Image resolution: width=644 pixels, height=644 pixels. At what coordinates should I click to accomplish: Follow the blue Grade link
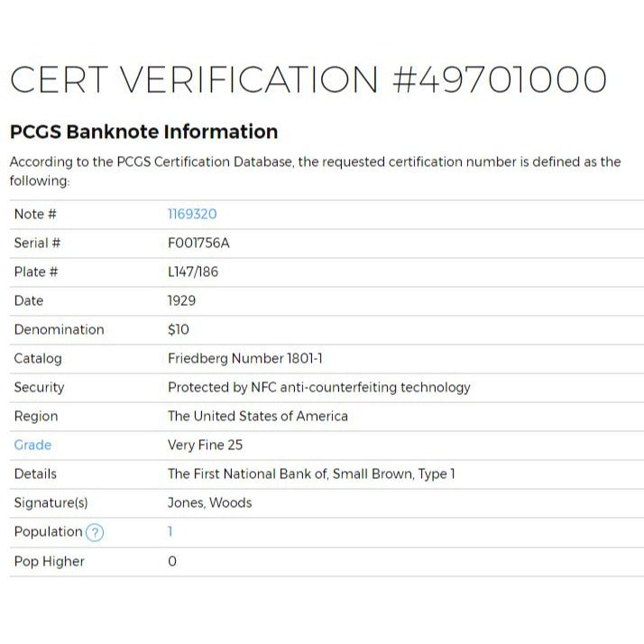[x=32, y=445]
